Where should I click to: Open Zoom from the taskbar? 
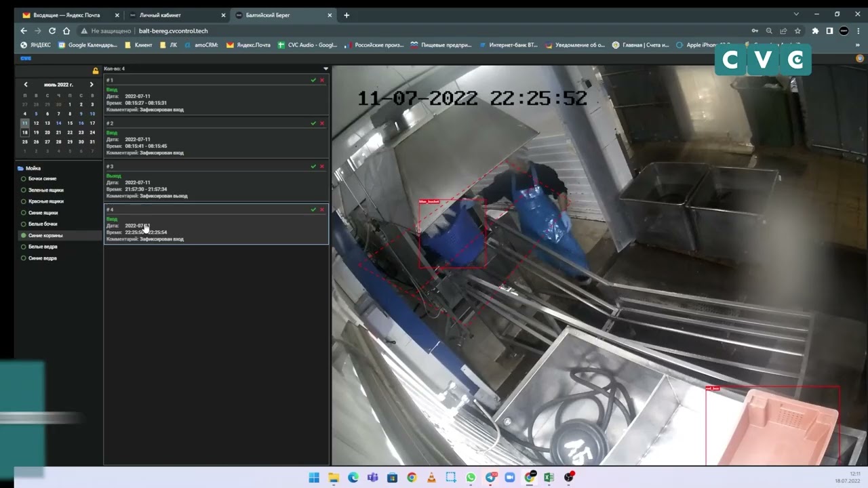click(509, 477)
